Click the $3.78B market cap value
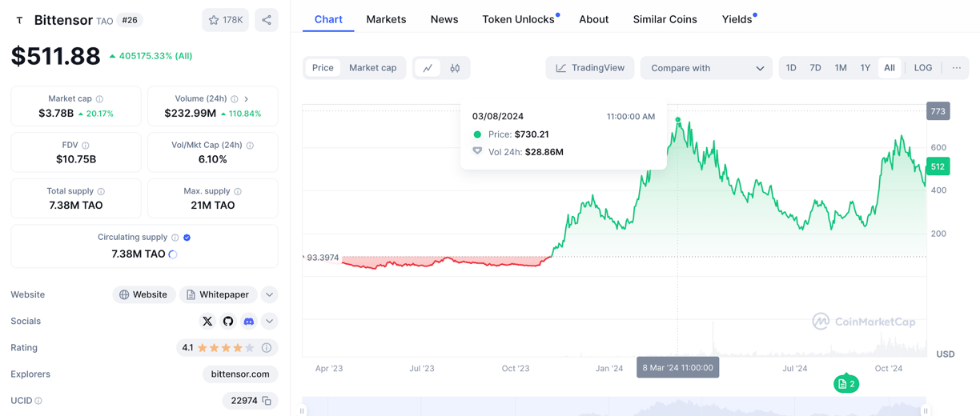 coord(56,114)
